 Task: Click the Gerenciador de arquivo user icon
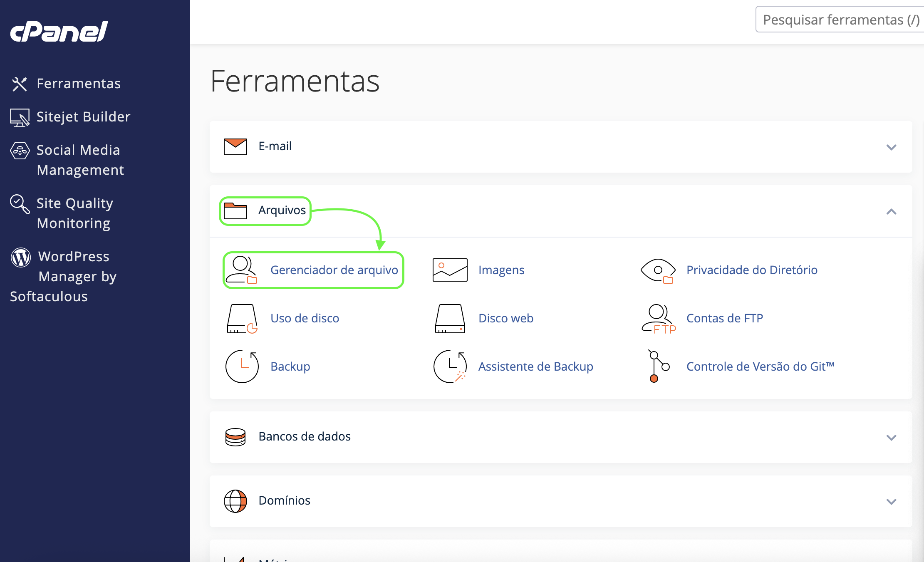242,270
